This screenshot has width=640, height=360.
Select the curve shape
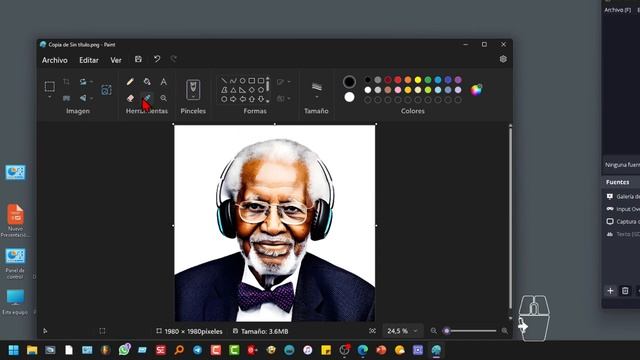233,80
